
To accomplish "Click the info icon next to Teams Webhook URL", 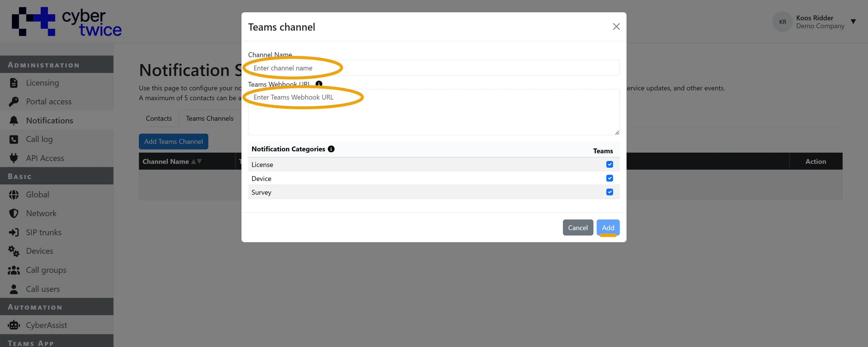I will point(319,84).
